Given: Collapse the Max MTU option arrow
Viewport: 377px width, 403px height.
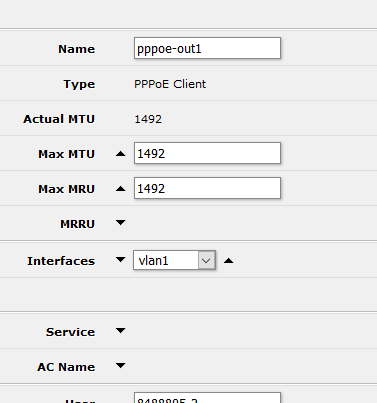Looking at the screenshot, I should tap(120, 154).
